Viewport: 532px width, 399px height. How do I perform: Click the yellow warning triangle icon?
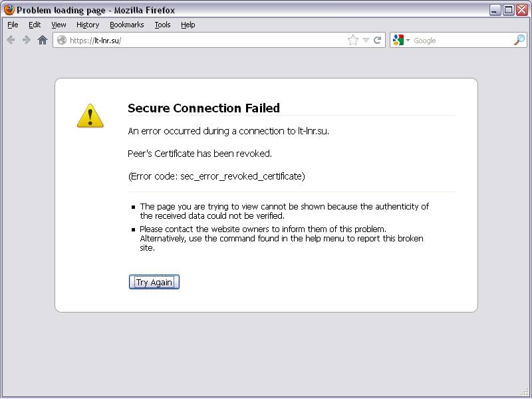pos(90,116)
